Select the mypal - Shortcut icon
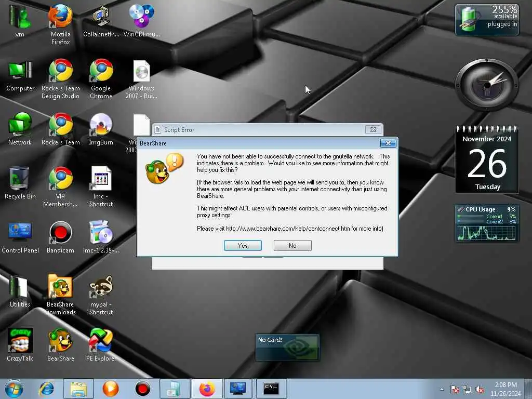The image size is (532, 399). 101,295
